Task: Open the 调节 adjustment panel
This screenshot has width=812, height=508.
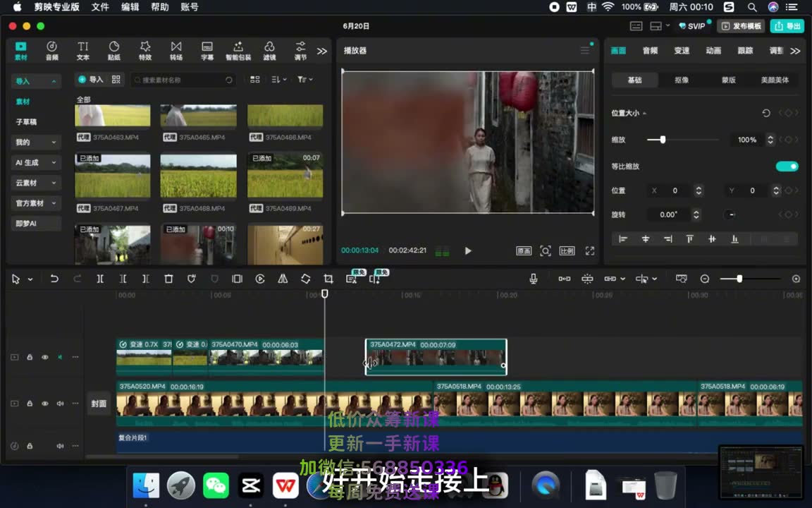Action: (300, 51)
